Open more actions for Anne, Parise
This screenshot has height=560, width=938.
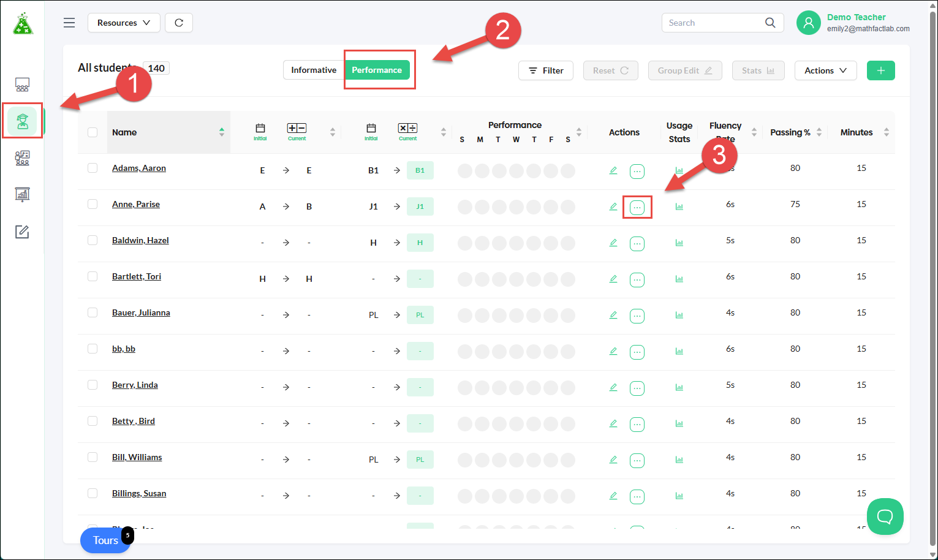[637, 208]
